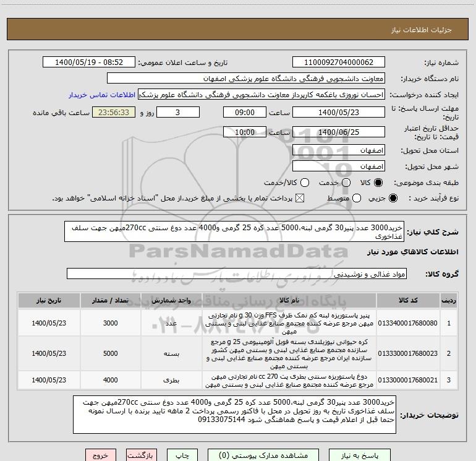Click the remaining time 23:56:33 field
476x461 pixels.
[114, 112]
